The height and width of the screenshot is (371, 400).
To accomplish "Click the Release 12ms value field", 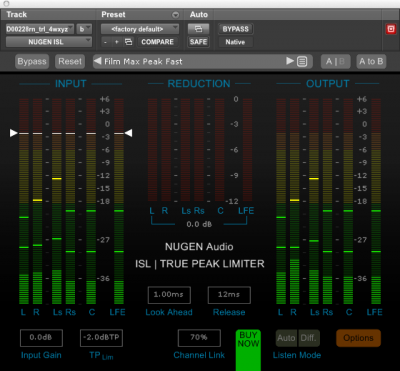I will coord(229,295).
